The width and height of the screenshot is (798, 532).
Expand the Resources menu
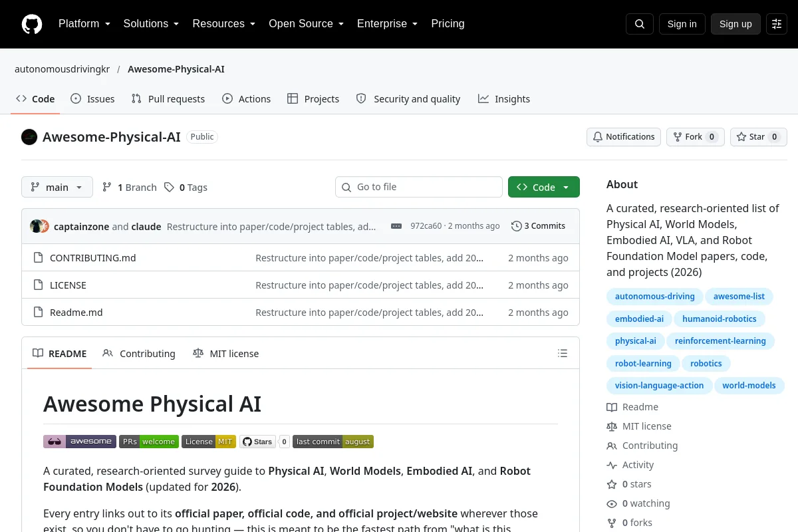[x=224, y=24]
